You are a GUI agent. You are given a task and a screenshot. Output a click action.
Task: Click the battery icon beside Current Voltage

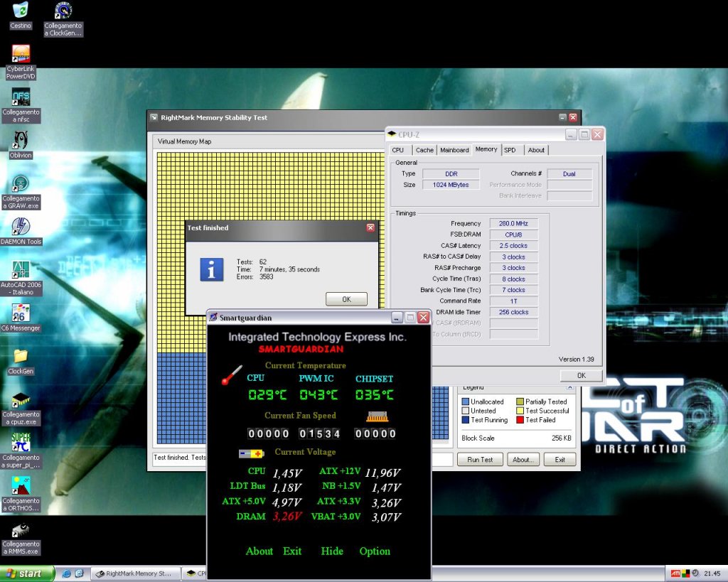251,453
